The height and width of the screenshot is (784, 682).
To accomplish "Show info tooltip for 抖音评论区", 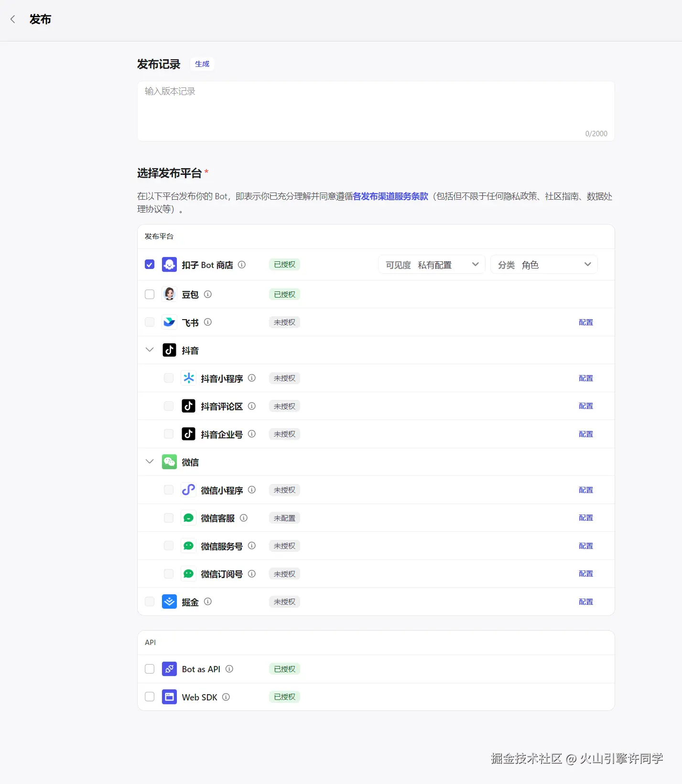I will pyautogui.click(x=252, y=406).
